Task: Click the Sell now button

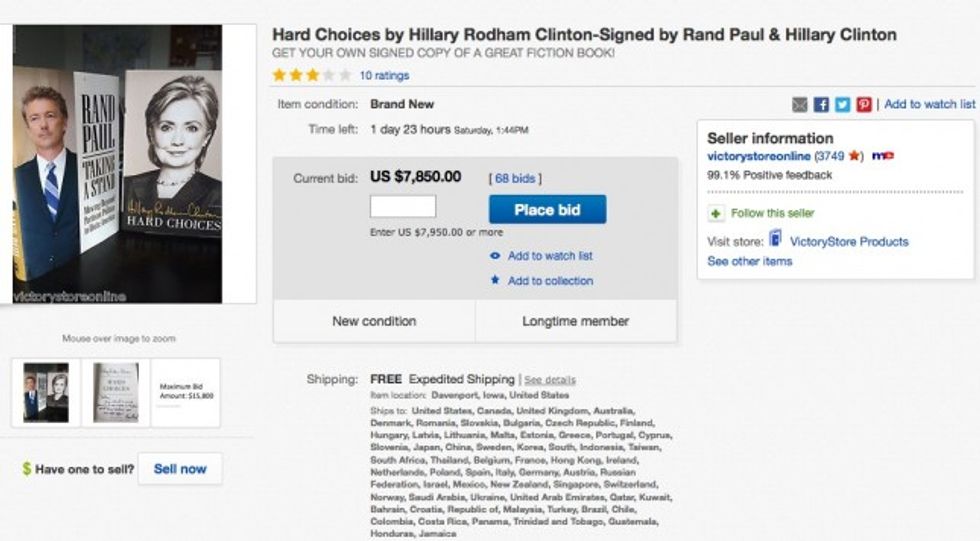Action: pos(180,468)
